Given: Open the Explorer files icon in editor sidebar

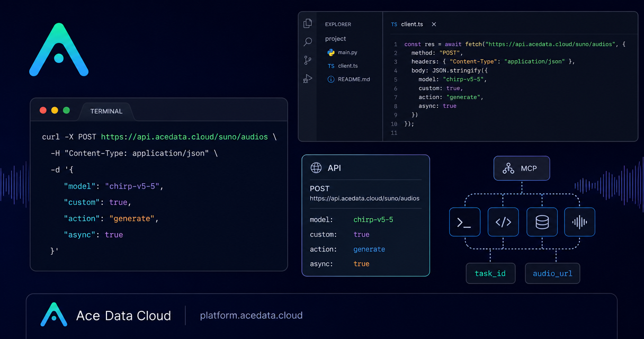Looking at the screenshot, I should 307,23.
